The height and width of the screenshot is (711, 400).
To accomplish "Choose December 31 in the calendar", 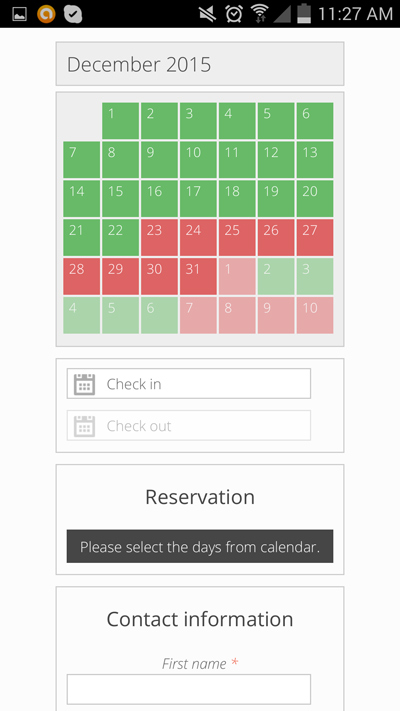I will click(x=198, y=277).
